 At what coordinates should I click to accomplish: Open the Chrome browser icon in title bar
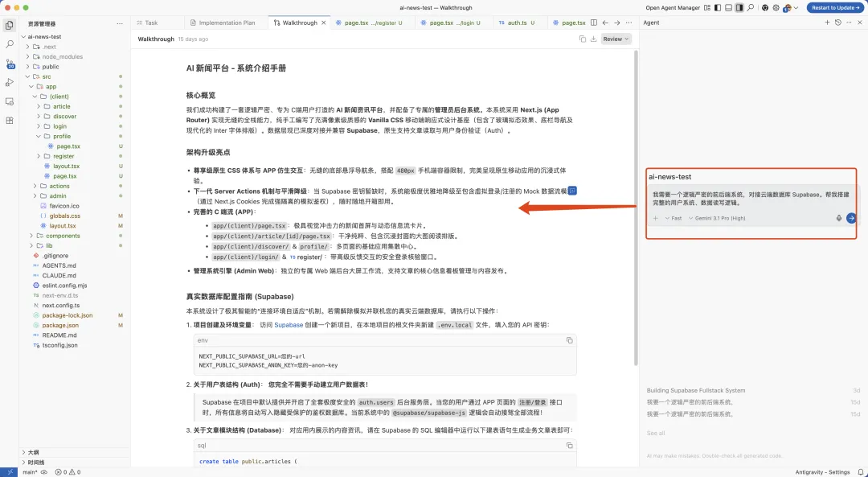pos(765,8)
